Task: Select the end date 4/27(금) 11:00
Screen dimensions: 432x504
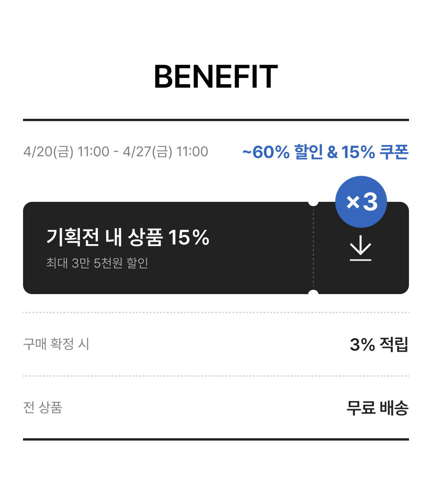Action: (x=166, y=152)
